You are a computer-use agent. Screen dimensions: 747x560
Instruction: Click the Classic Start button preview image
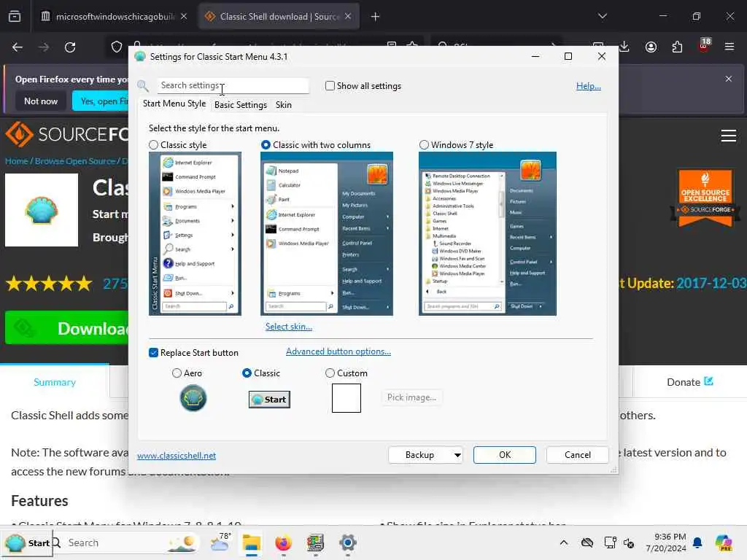coord(269,400)
